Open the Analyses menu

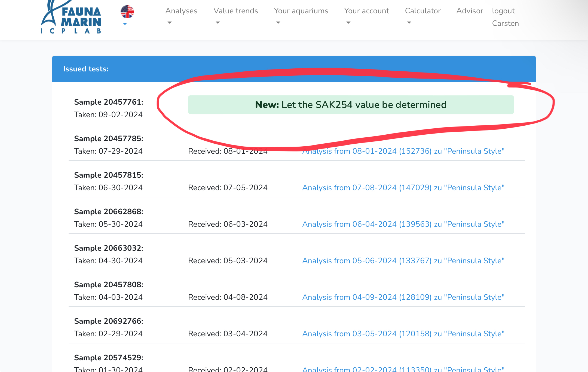click(x=181, y=11)
